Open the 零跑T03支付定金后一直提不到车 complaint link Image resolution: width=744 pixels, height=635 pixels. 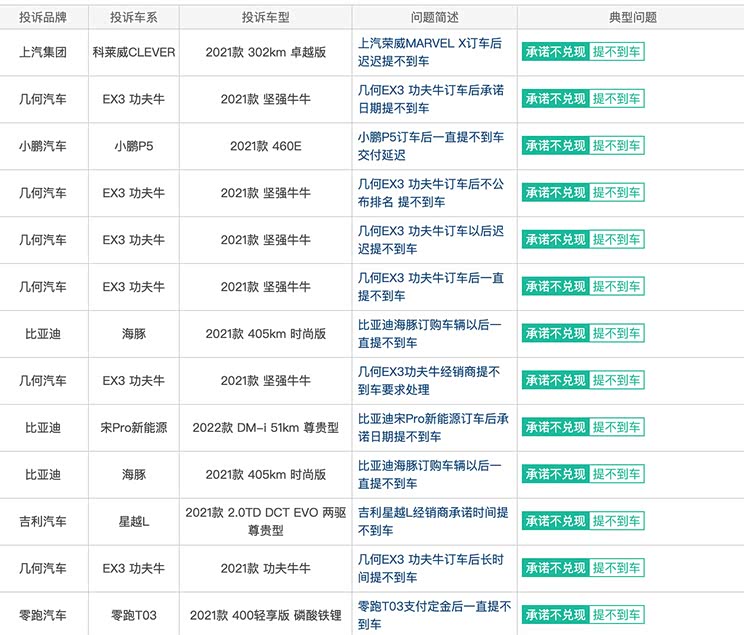click(434, 615)
